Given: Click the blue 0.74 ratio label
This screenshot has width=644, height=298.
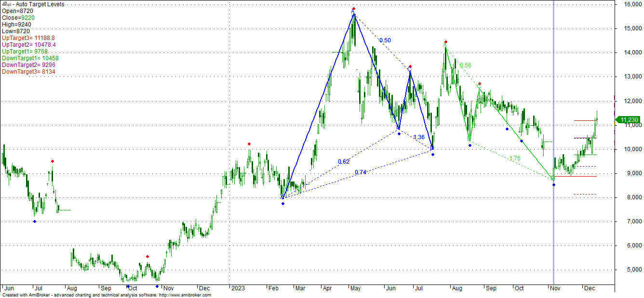Looking at the screenshot, I should 361,172.
